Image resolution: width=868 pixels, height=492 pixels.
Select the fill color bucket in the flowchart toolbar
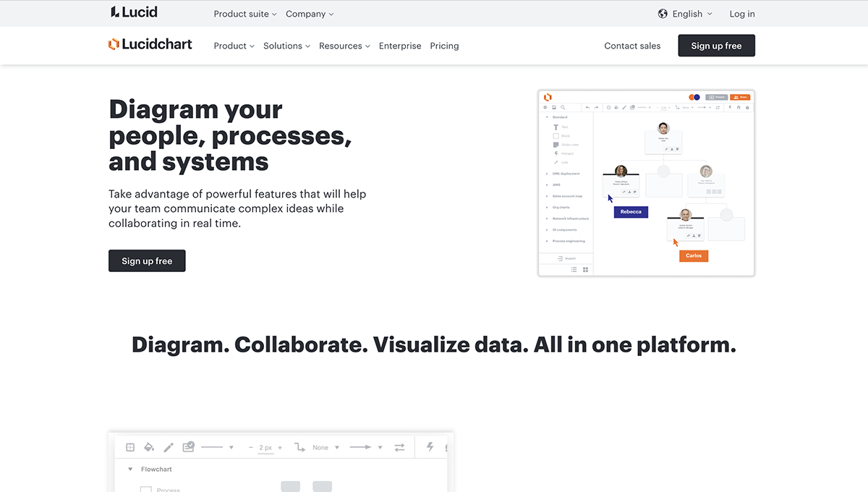(148, 447)
